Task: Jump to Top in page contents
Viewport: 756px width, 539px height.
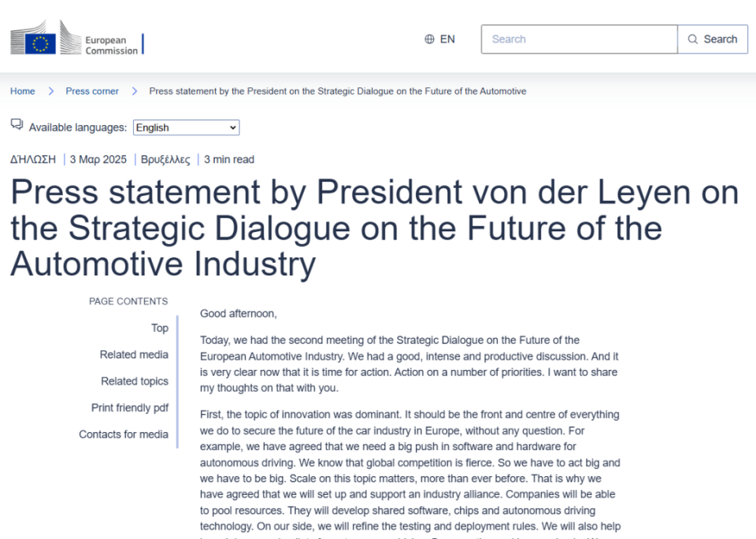Action: pos(160,328)
